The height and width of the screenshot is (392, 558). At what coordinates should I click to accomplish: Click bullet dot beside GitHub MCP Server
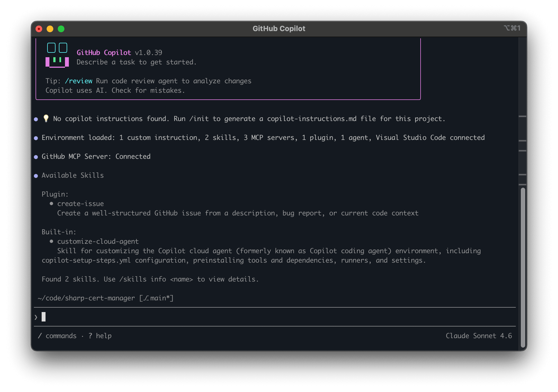(x=36, y=157)
